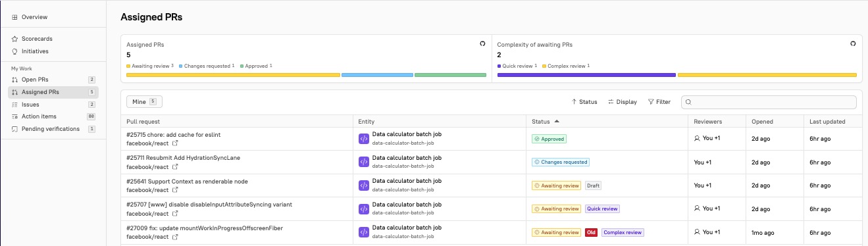Click Awaiting review legend in summary card

(x=150, y=66)
